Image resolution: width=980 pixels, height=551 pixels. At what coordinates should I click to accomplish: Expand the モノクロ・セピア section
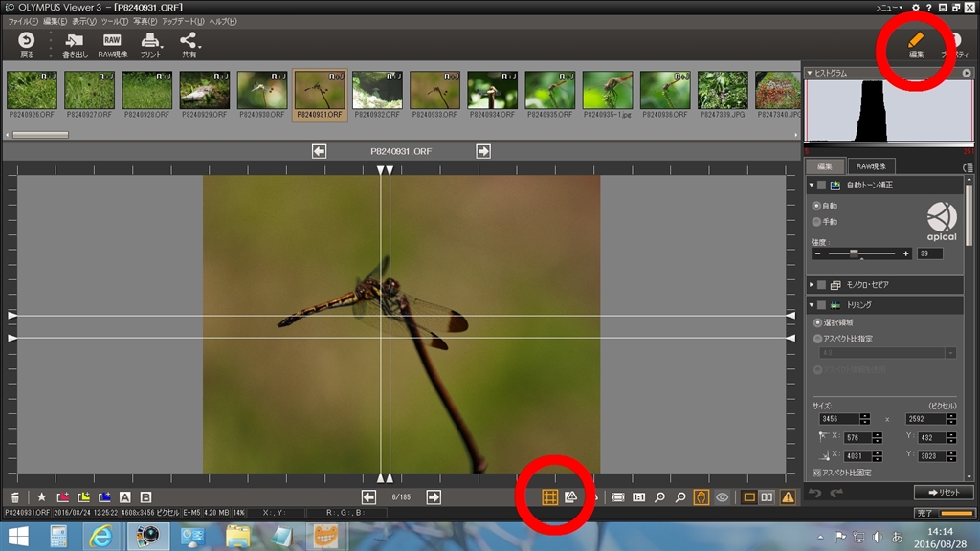point(812,285)
